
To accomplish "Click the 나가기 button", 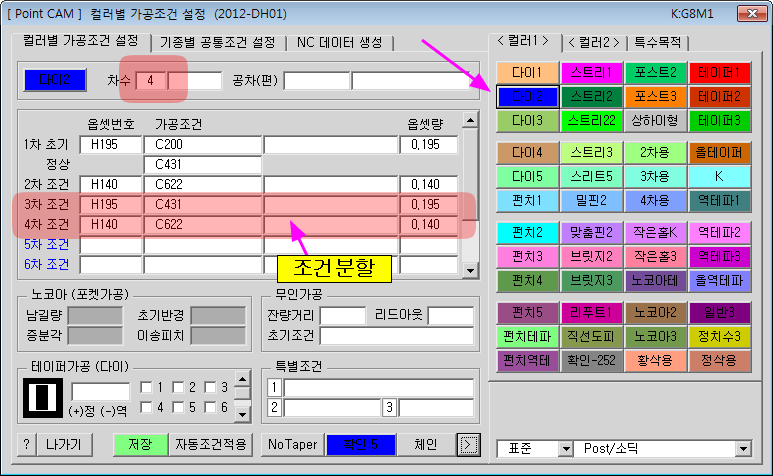I will tap(64, 445).
